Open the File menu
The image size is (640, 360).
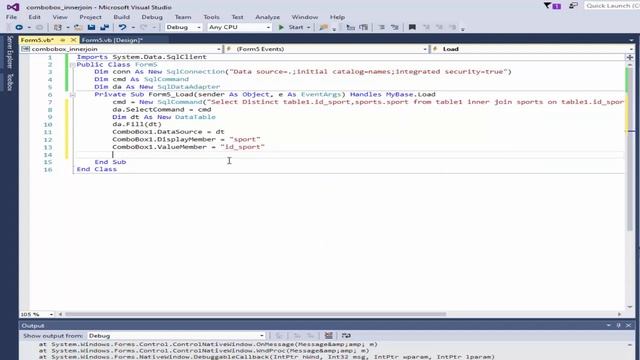point(11,17)
